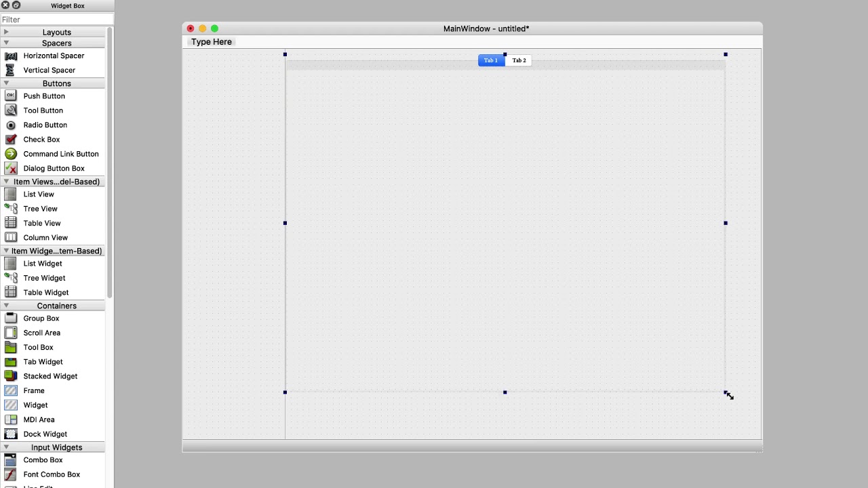
Task: Close the MainWindow form with red button
Action: coord(191,28)
